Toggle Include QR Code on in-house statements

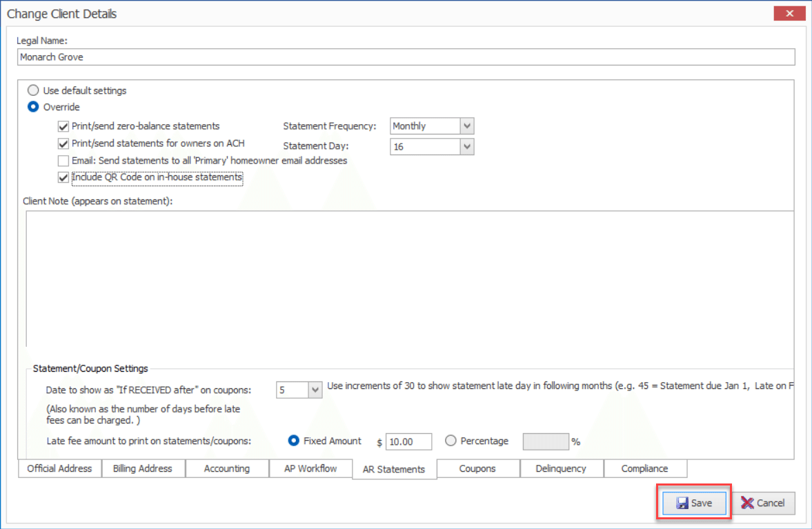point(63,177)
